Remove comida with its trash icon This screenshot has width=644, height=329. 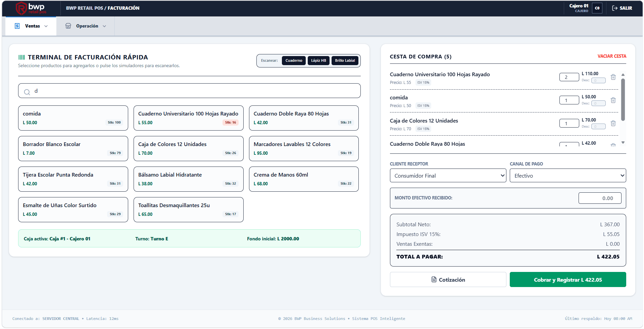pos(613,100)
